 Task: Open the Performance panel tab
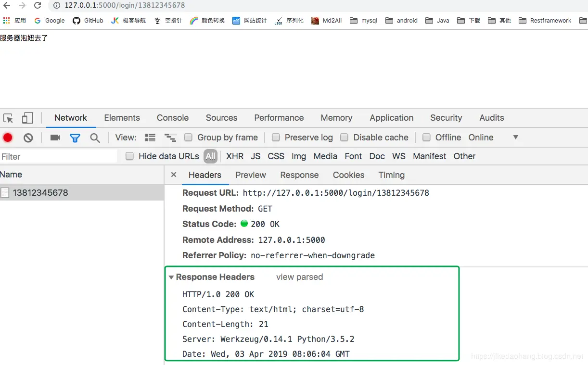coord(279,118)
